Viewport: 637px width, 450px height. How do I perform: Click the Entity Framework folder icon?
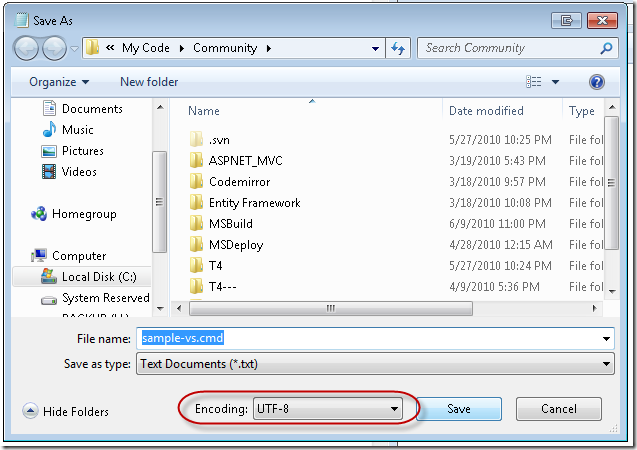tap(196, 202)
